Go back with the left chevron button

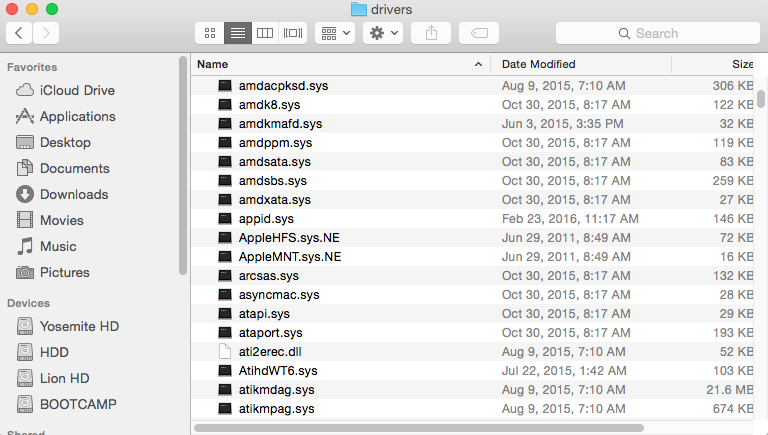19,33
